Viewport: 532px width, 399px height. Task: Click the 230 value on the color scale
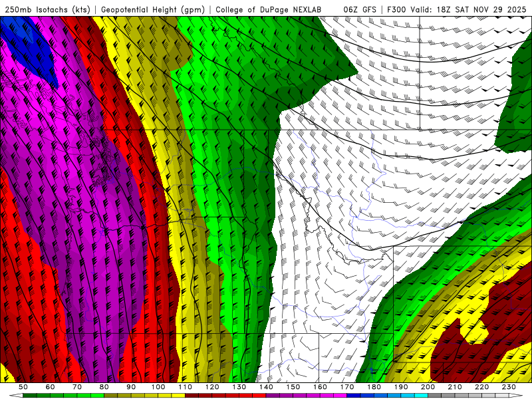pos(509,387)
